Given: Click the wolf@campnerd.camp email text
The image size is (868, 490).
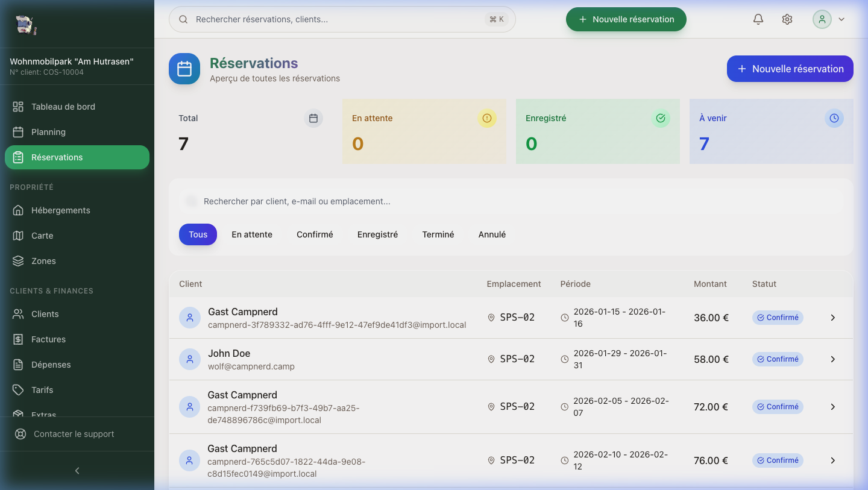Looking at the screenshot, I should click(x=251, y=366).
